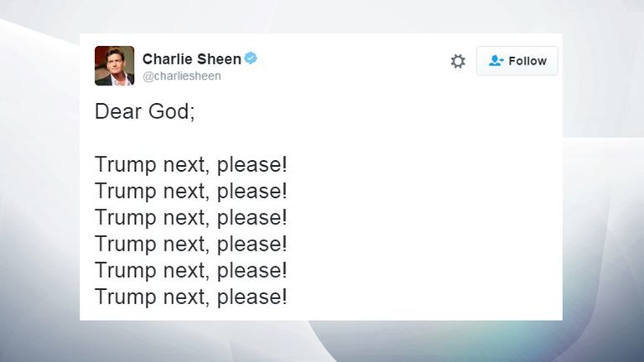644x362 pixels.
Task: Click the first "Trump next, please!" line
Action: click(x=191, y=165)
